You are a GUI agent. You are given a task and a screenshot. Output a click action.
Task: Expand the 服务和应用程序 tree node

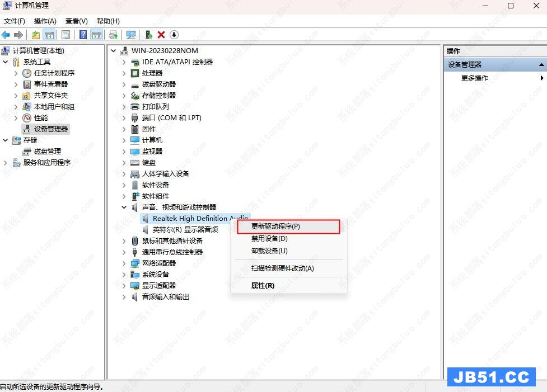click(6, 163)
